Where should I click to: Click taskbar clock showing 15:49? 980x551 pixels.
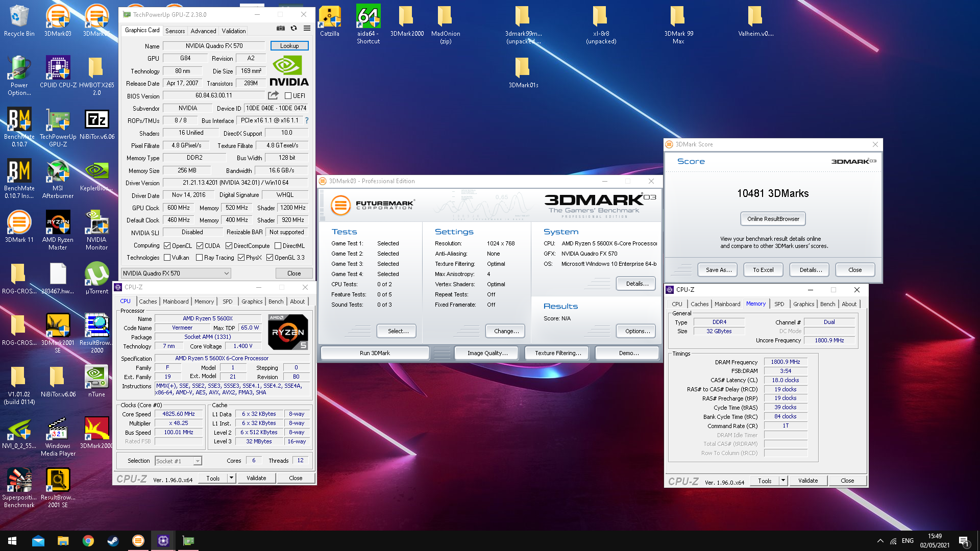click(935, 541)
